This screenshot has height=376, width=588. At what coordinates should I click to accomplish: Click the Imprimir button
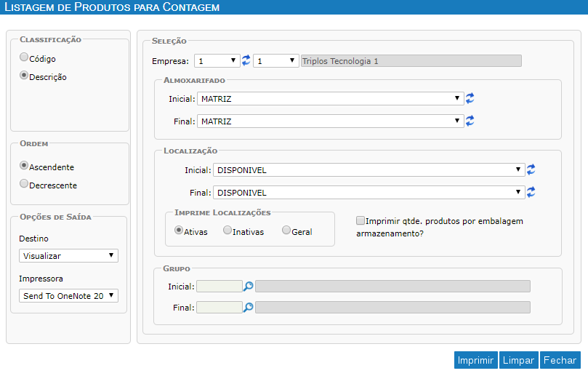[x=475, y=360]
